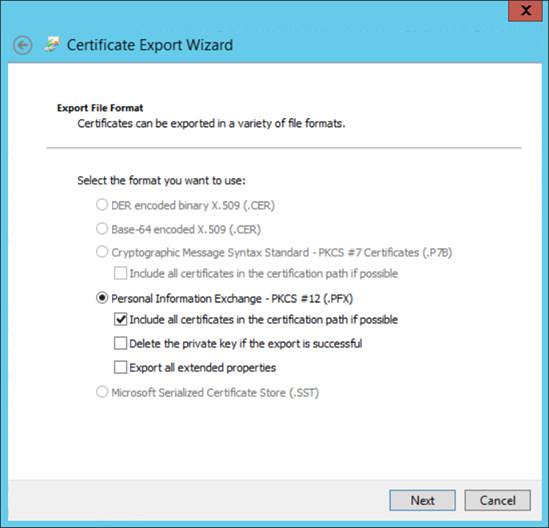The width and height of the screenshot is (549, 528).
Task: Click the Next button
Action: pyautogui.click(x=423, y=500)
